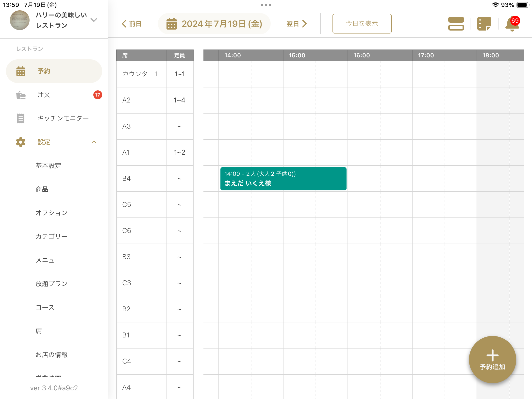The width and height of the screenshot is (532, 399).
Task: Click the settings gear icon
Action: pos(21,142)
